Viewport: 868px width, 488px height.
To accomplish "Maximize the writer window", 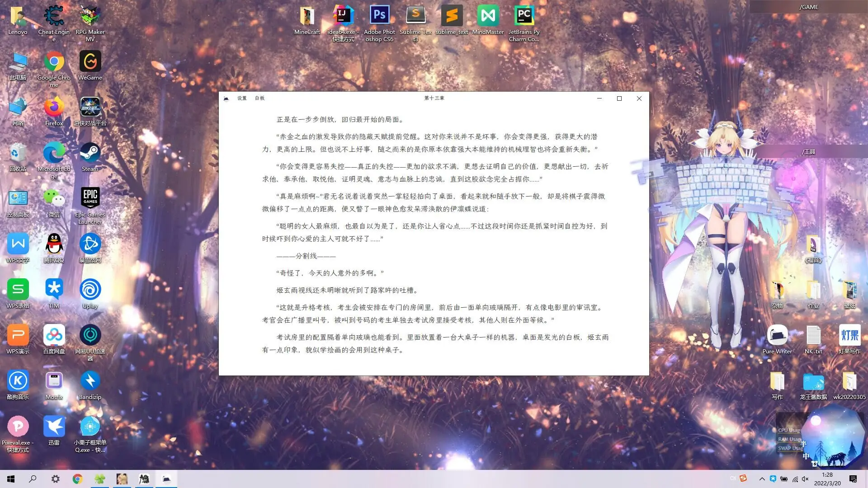I will tap(619, 99).
